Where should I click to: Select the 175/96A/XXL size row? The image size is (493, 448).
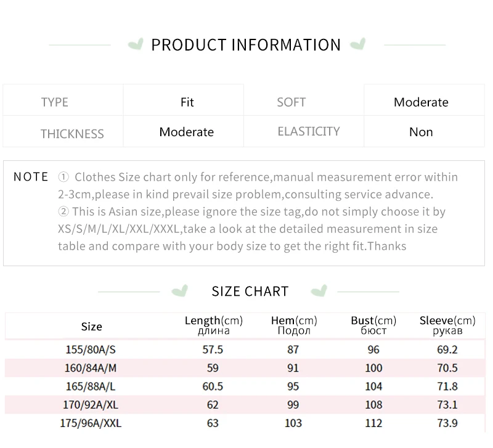(245, 423)
